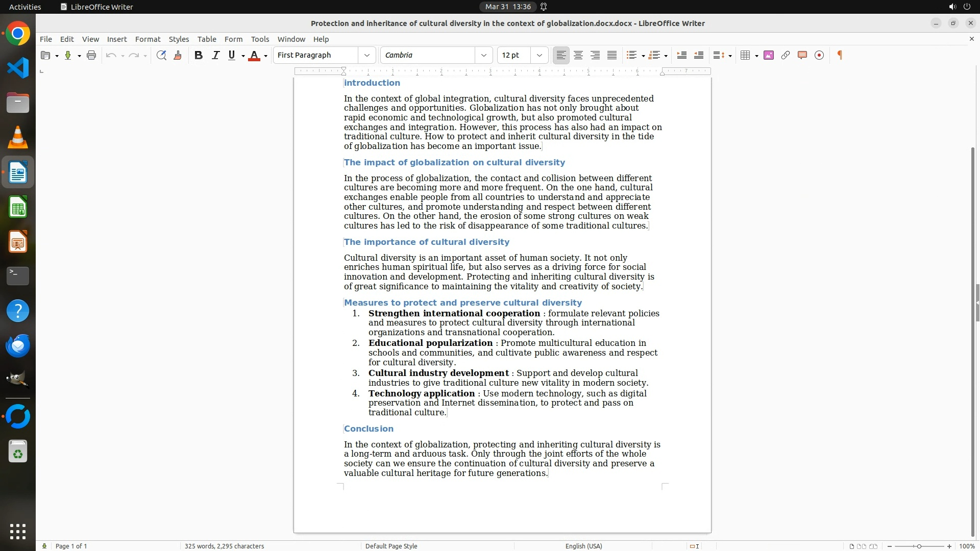Select Justified alignment icon
Viewport: 980px width, 551px height.
pyautogui.click(x=612, y=55)
